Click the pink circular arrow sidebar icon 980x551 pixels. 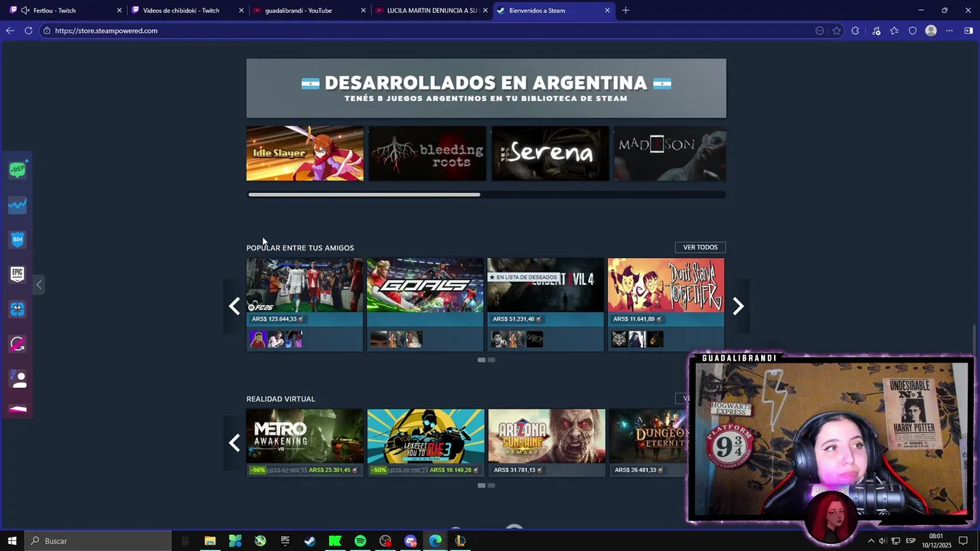pyautogui.click(x=18, y=344)
